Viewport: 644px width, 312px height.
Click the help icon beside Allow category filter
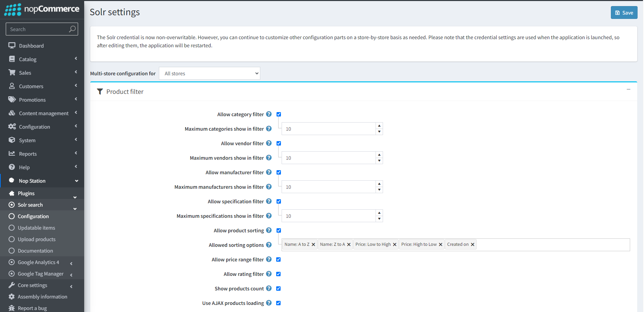269,114
